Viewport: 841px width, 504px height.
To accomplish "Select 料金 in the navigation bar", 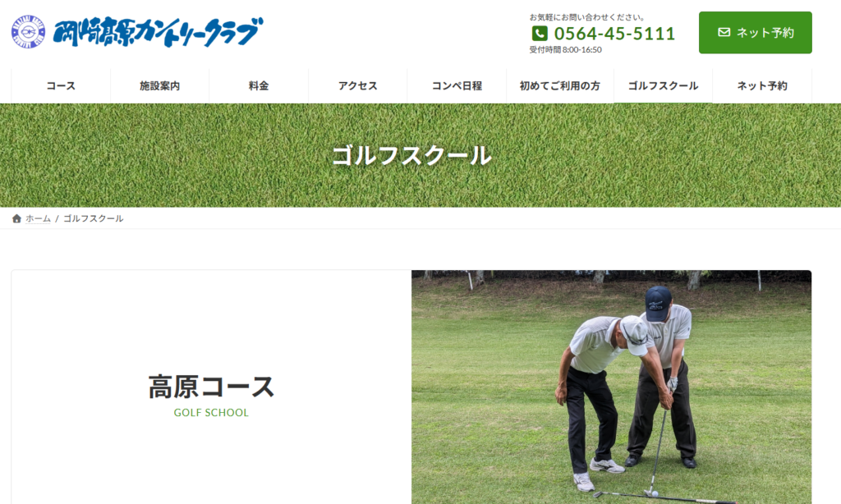I will click(x=259, y=86).
